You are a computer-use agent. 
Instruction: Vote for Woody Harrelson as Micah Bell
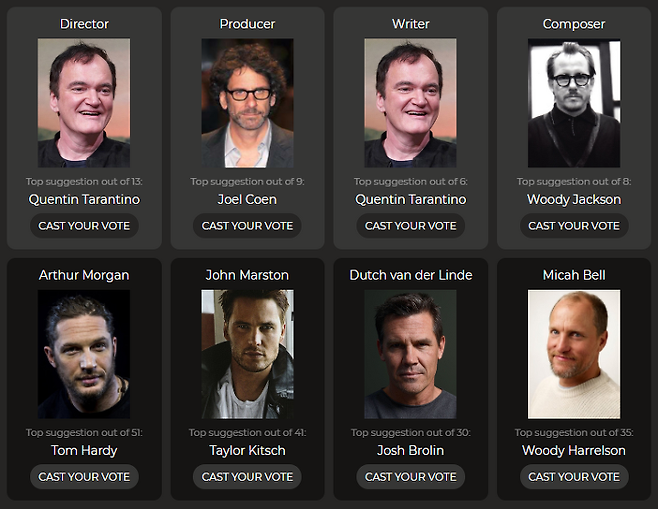(x=574, y=477)
